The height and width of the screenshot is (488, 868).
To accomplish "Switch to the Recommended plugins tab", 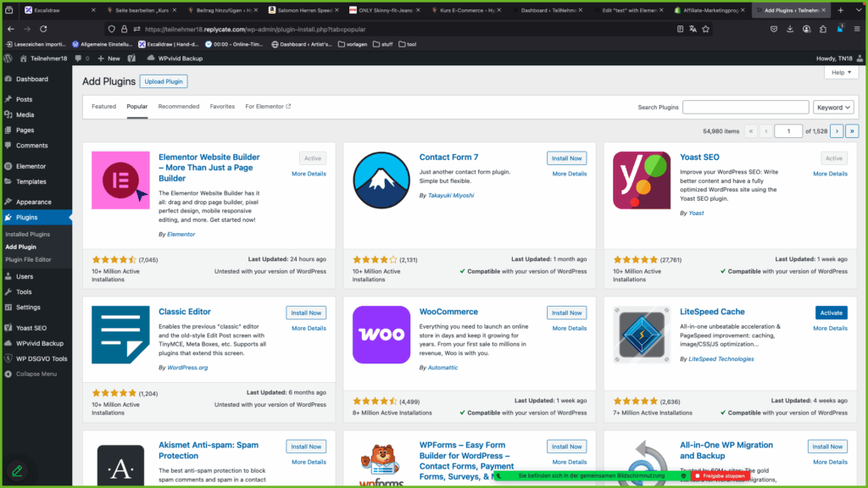I will pos(179,106).
